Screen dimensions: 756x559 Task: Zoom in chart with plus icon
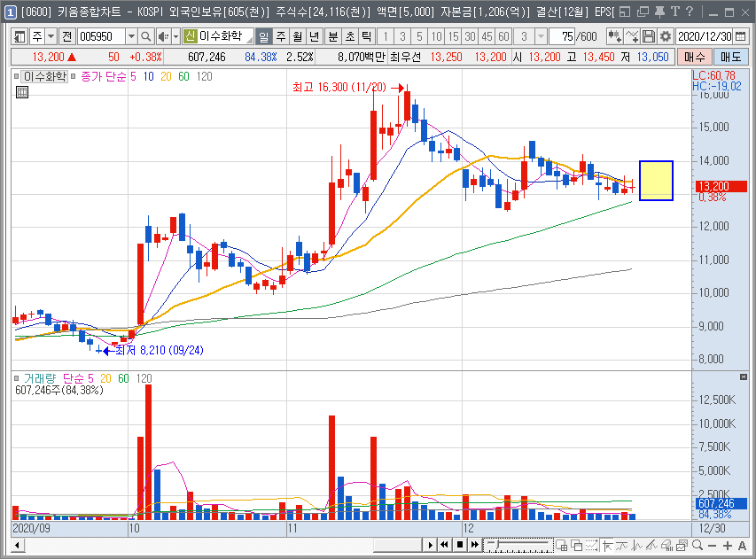click(727, 545)
